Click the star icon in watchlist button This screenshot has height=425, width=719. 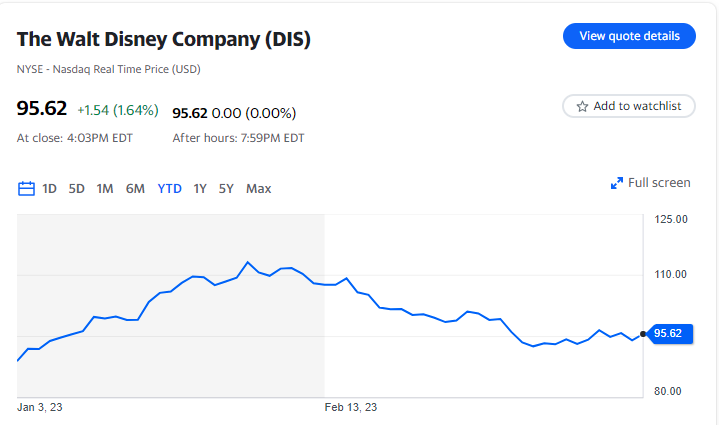click(x=582, y=106)
